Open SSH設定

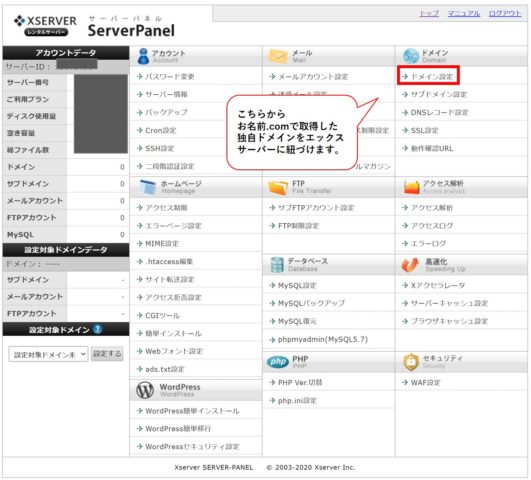[x=160, y=148]
